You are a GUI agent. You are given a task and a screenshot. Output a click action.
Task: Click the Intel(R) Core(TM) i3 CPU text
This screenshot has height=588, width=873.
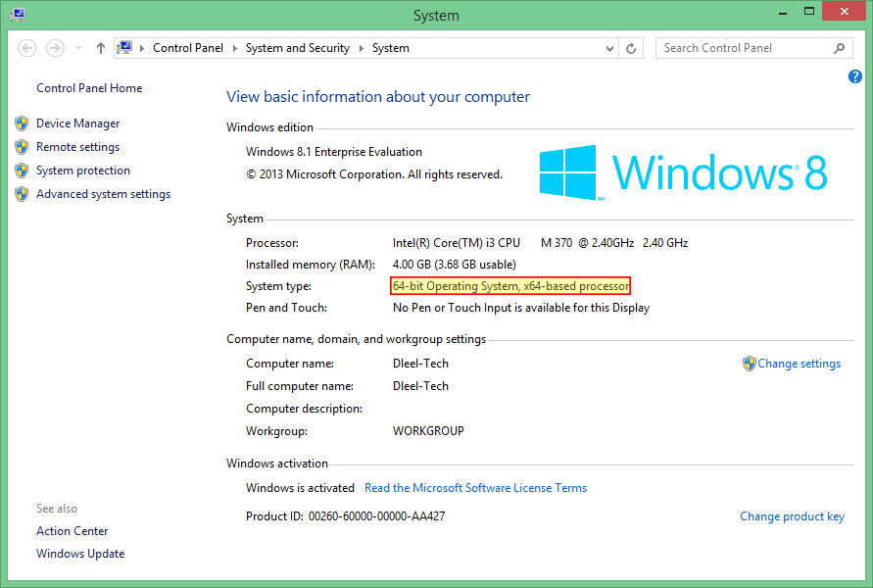click(457, 243)
